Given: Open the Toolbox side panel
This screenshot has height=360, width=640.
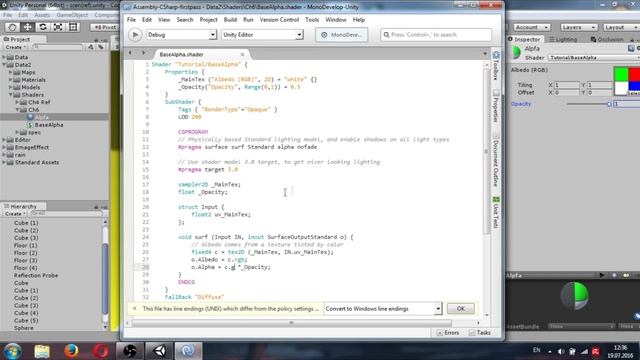Looking at the screenshot, I should pos(496,66).
